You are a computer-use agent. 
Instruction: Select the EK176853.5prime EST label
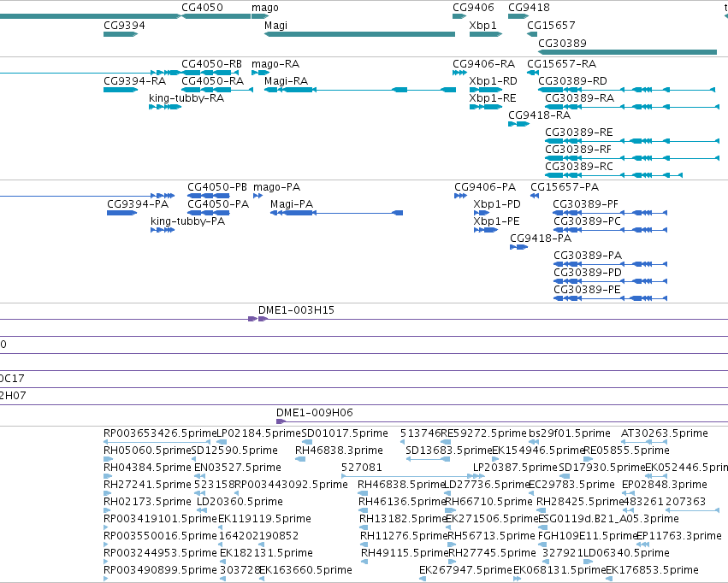point(653,570)
